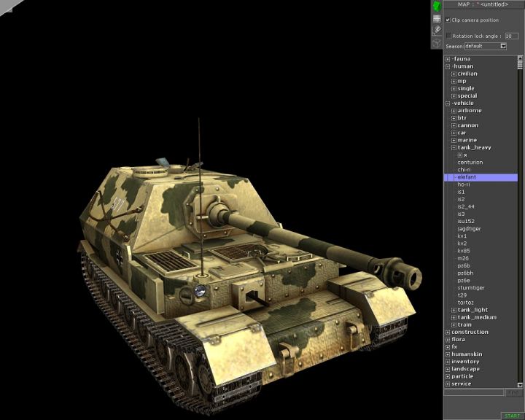Image resolution: width=525 pixels, height=420 pixels.
Task: Select jagdtiger in the tank list
Action: point(469,229)
